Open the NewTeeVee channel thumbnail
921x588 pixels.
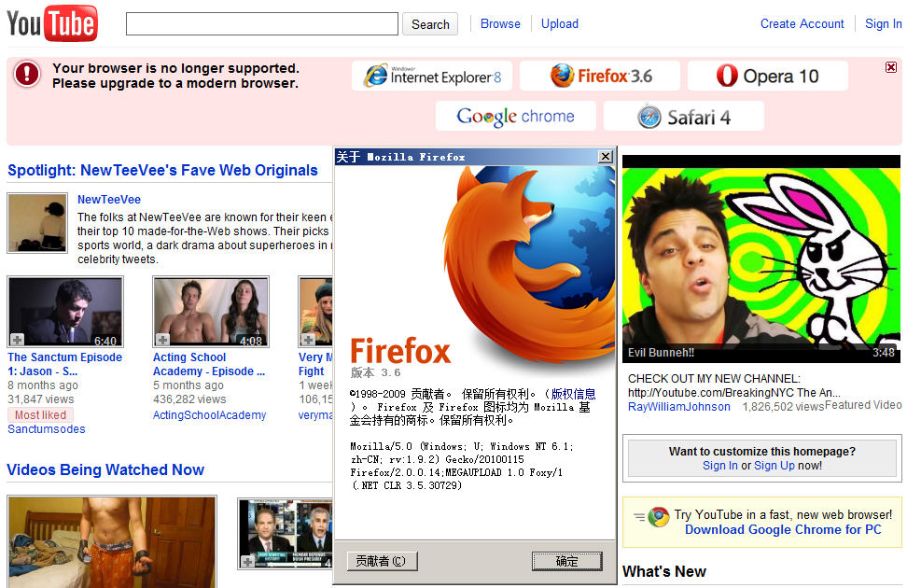coord(37,223)
